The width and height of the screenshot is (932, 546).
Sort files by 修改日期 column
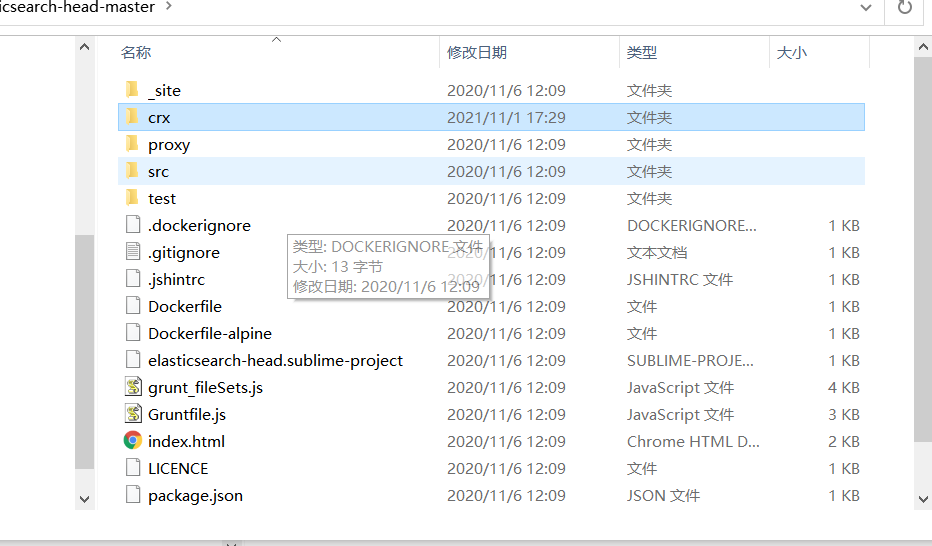(x=477, y=52)
